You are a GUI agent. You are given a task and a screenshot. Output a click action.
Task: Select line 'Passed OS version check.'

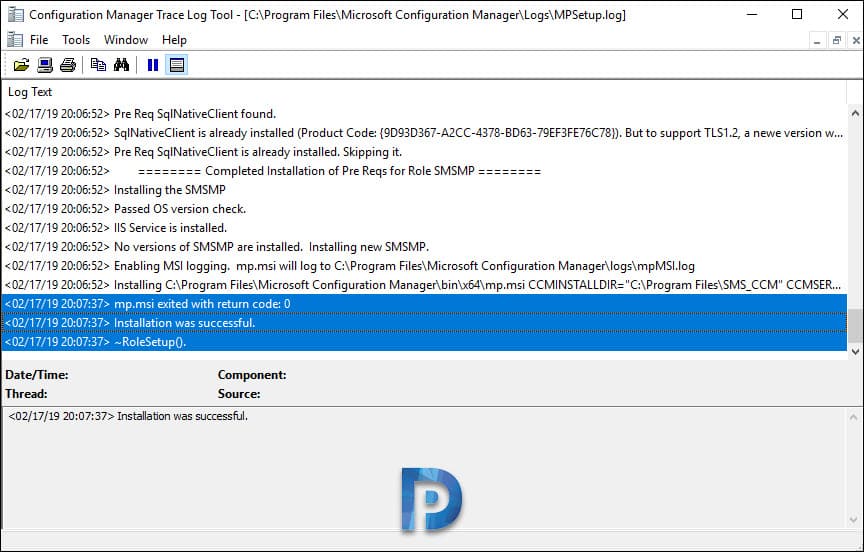click(x=424, y=209)
